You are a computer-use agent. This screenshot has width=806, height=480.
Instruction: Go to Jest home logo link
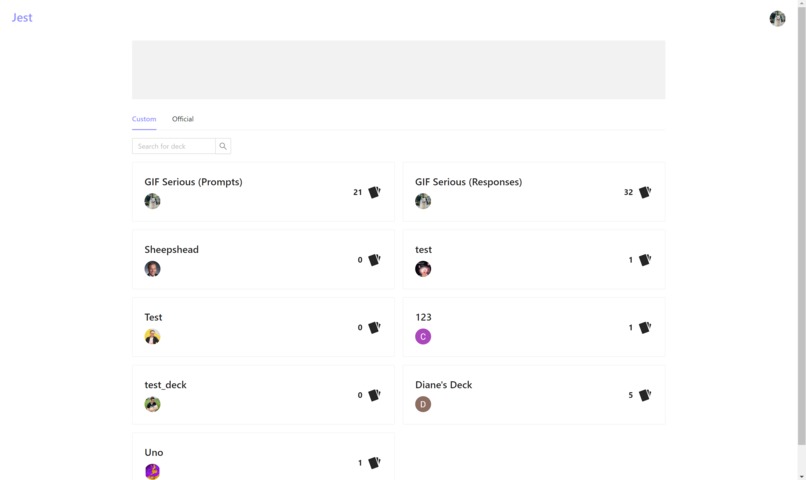coord(22,18)
